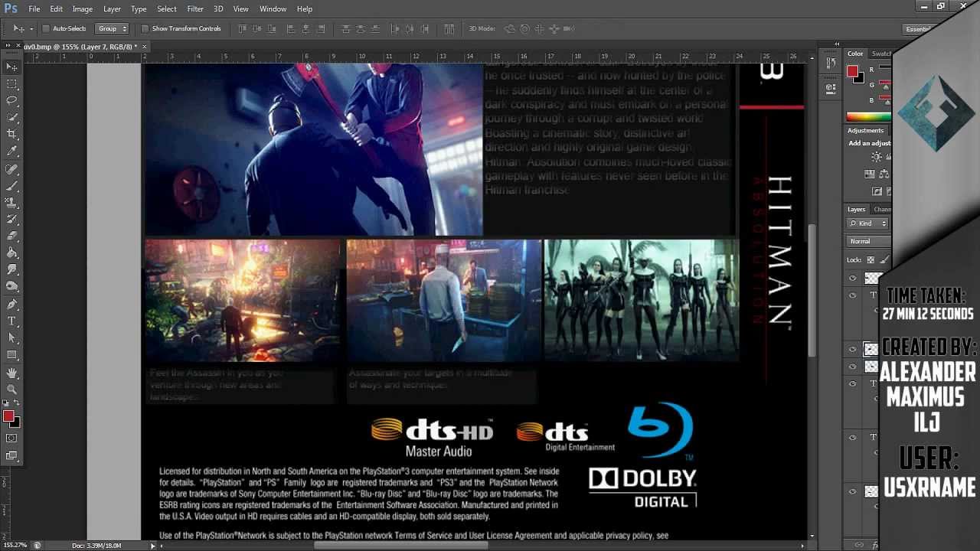Click the link layers icon
Image resolution: width=980 pixels, height=551 pixels.
click(x=859, y=544)
